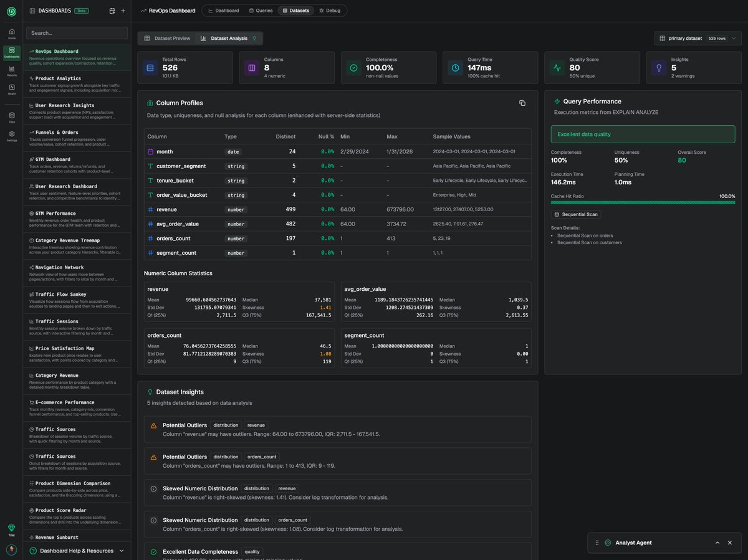
Task: Click the distribution tag on orders_count outliers
Action: [225, 457]
